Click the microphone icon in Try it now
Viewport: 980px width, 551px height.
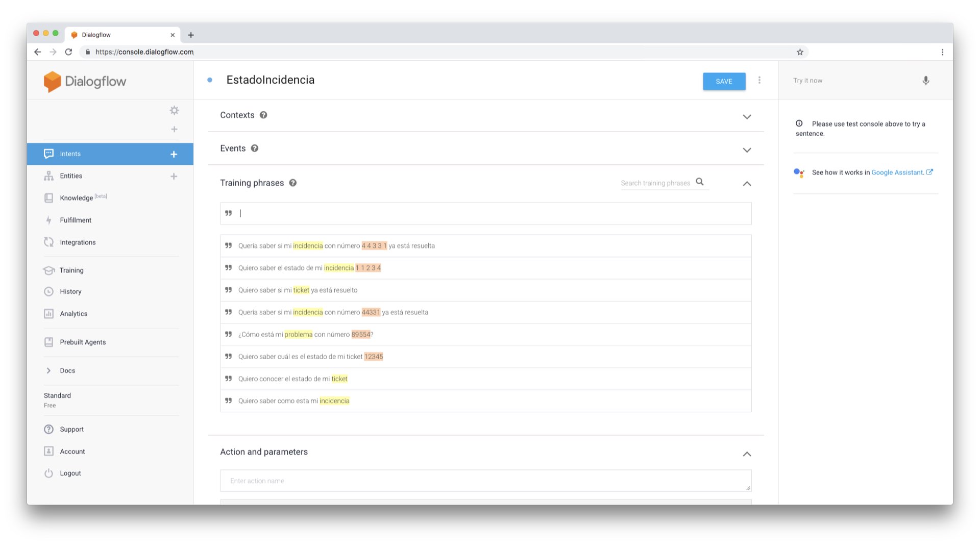[x=925, y=81]
